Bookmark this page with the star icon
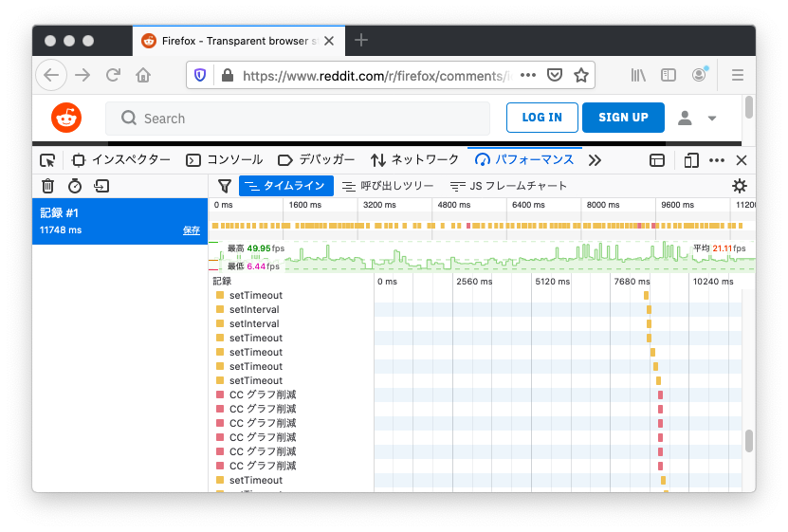Viewport: 788px width, 532px height. click(x=581, y=75)
